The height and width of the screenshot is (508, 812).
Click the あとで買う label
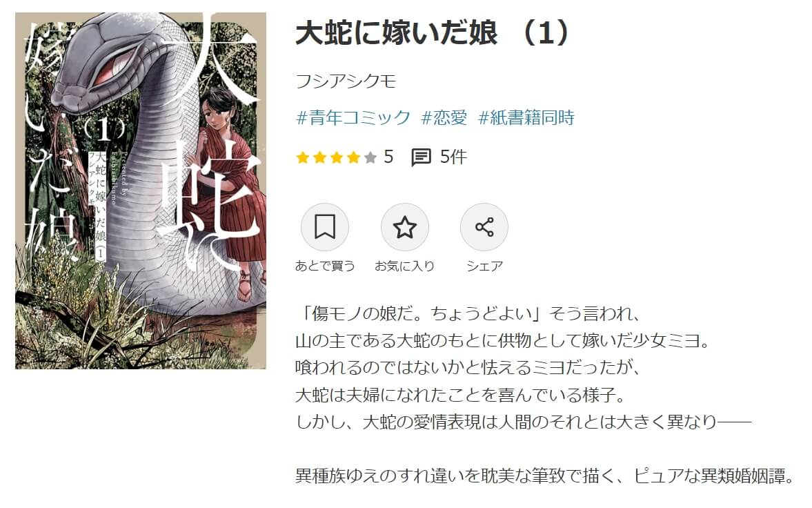pos(325,266)
